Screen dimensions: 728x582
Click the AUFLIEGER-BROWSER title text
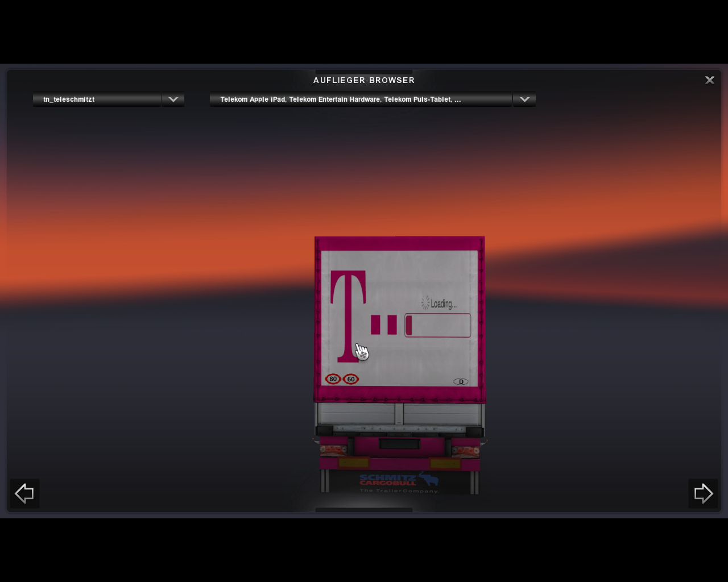click(364, 80)
